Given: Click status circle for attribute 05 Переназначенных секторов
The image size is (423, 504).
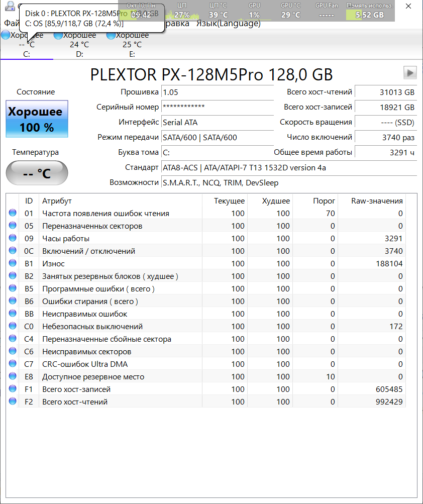Looking at the screenshot, I should coord(13,225).
